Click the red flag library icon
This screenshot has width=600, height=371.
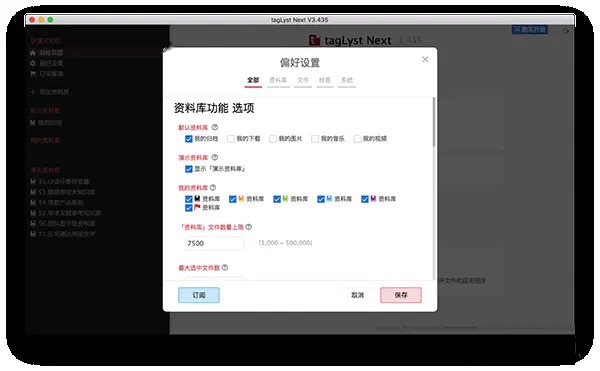coord(197,207)
